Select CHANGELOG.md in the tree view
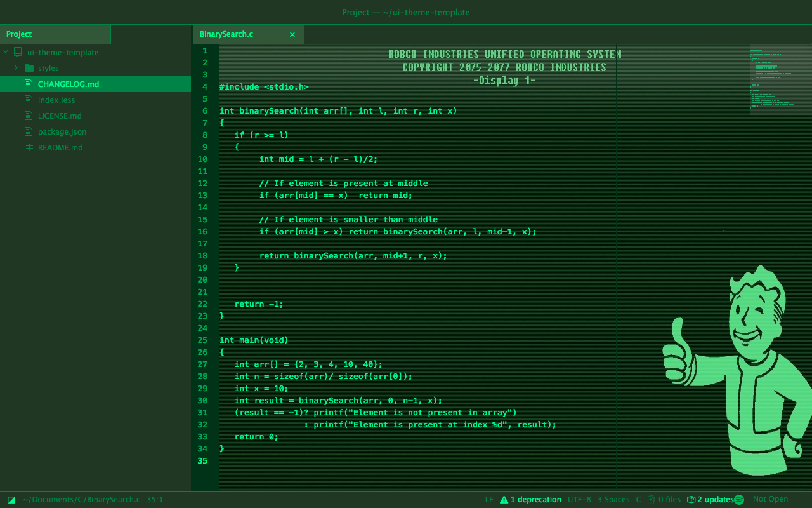The width and height of the screenshot is (812, 508). 95,84
